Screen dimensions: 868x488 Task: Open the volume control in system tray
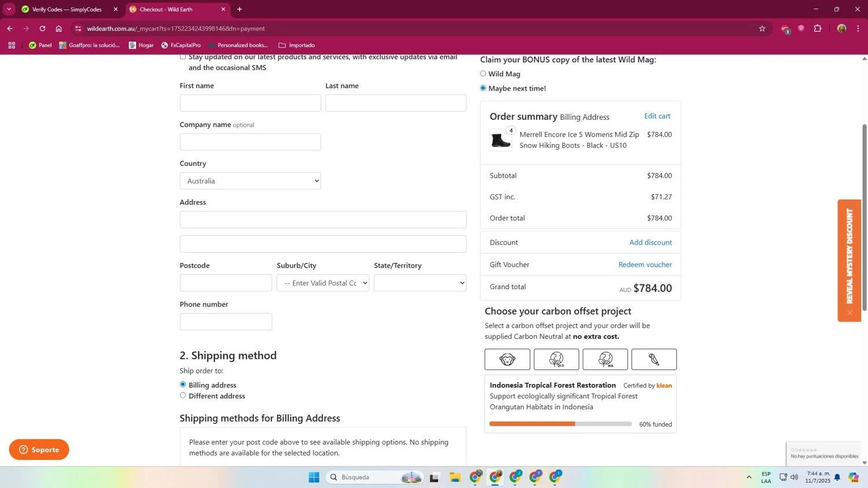pos(795,477)
